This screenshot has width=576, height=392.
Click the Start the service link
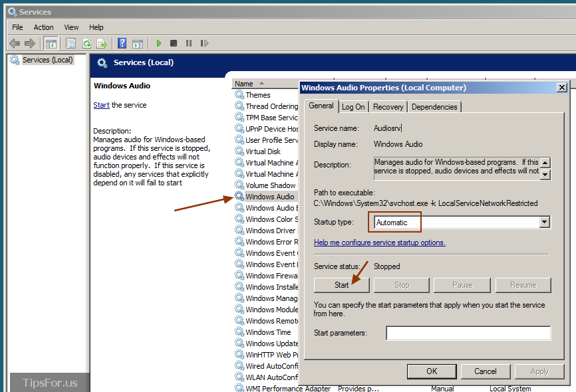click(x=101, y=105)
